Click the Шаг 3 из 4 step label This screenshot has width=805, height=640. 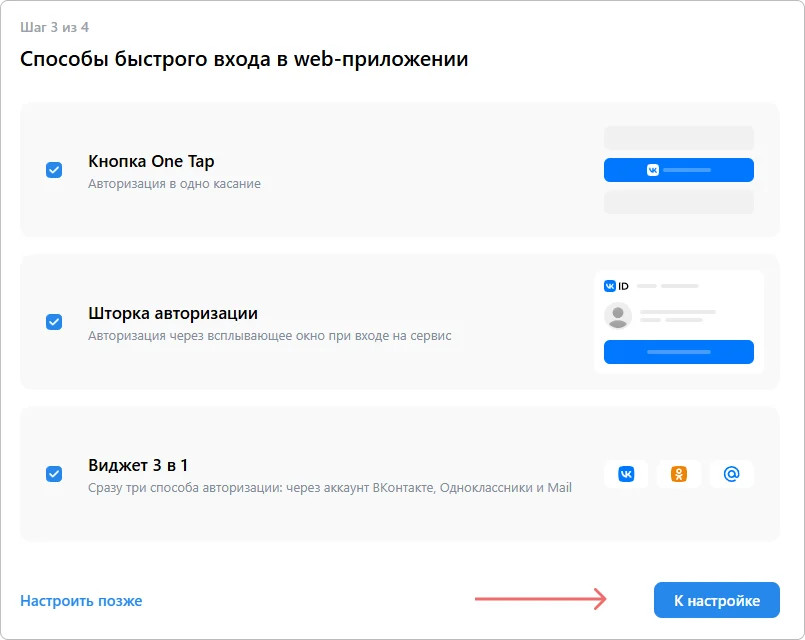53,28
